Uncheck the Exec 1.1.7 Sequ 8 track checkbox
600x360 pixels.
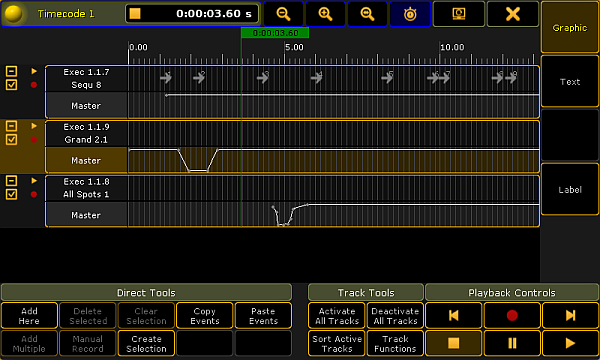pyautogui.click(x=11, y=85)
